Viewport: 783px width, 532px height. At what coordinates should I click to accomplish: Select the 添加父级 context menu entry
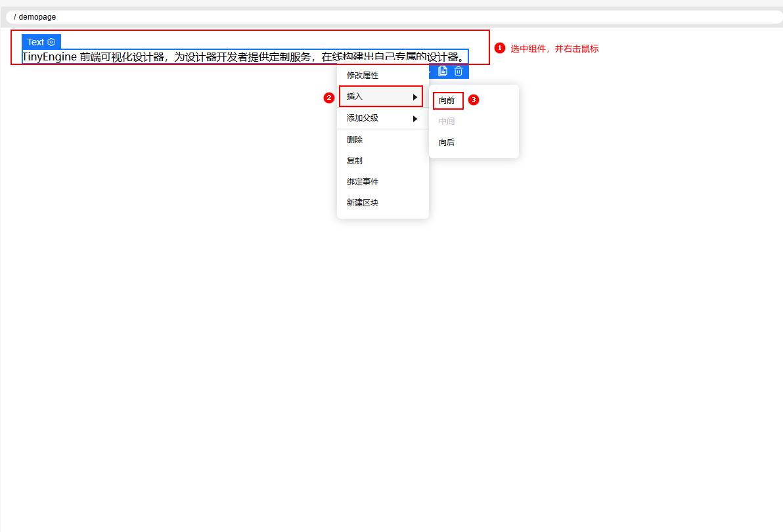pyautogui.click(x=363, y=118)
